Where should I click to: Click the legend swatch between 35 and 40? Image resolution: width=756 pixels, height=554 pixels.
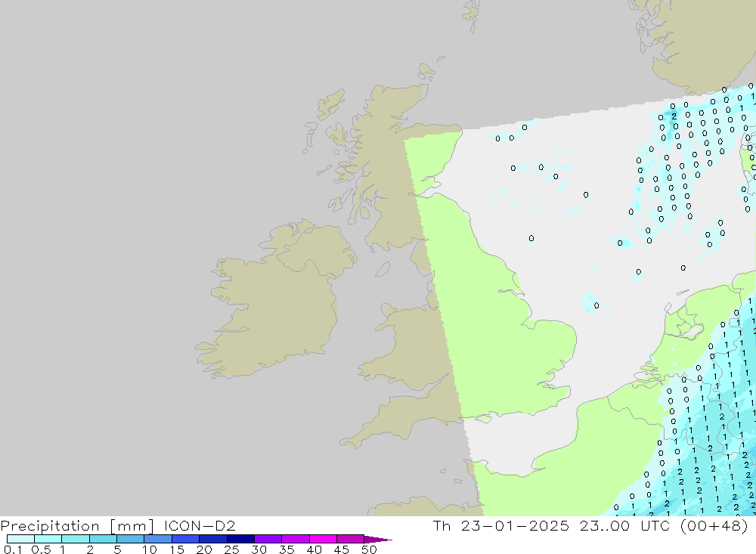coord(295,539)
